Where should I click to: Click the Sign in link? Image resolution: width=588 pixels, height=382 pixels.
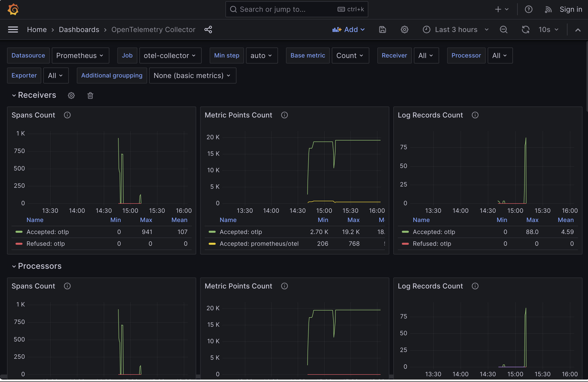click(x=570, y=9)
